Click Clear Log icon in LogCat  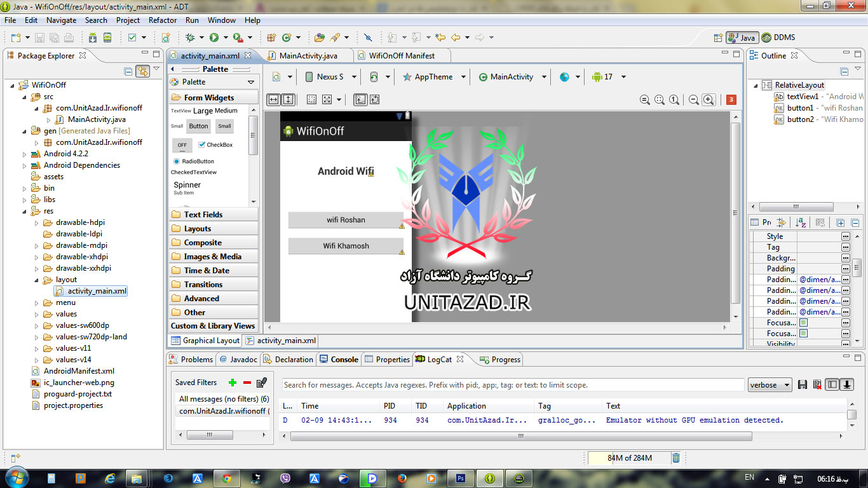point(817,384)
